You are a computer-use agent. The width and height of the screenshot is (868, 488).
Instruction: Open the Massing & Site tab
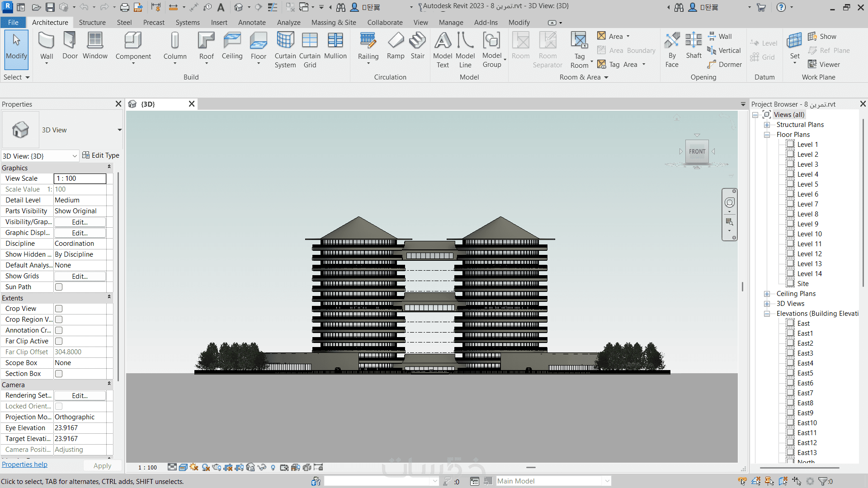click(x=333, y=23)
